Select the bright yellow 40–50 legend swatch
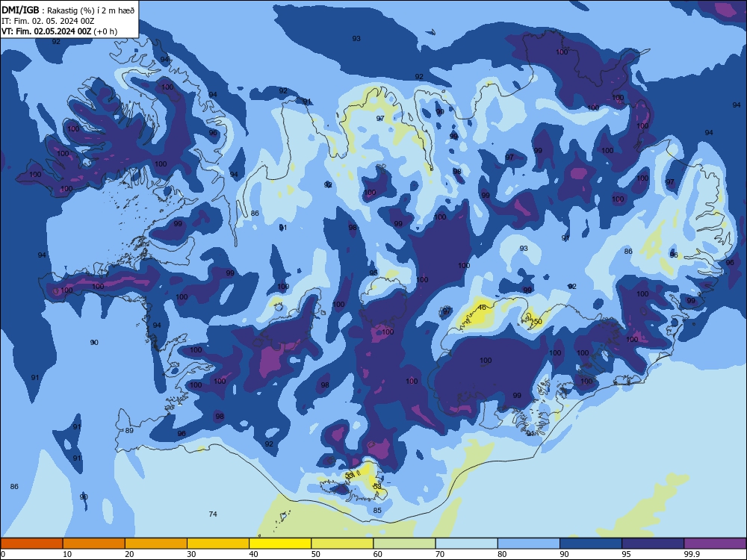Viewport: 747px width, 560px height. (x=280, y=544)
